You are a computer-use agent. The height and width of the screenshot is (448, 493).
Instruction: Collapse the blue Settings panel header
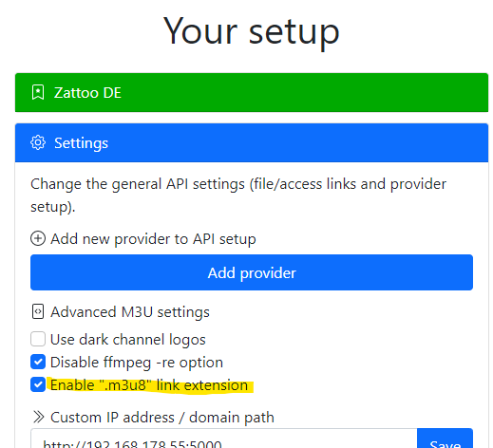252,142
